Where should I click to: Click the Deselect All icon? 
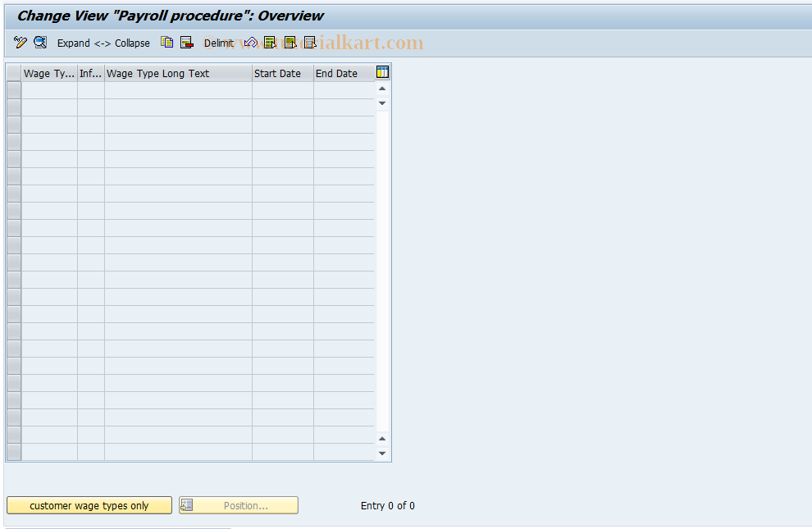click(x=310, y=43)
